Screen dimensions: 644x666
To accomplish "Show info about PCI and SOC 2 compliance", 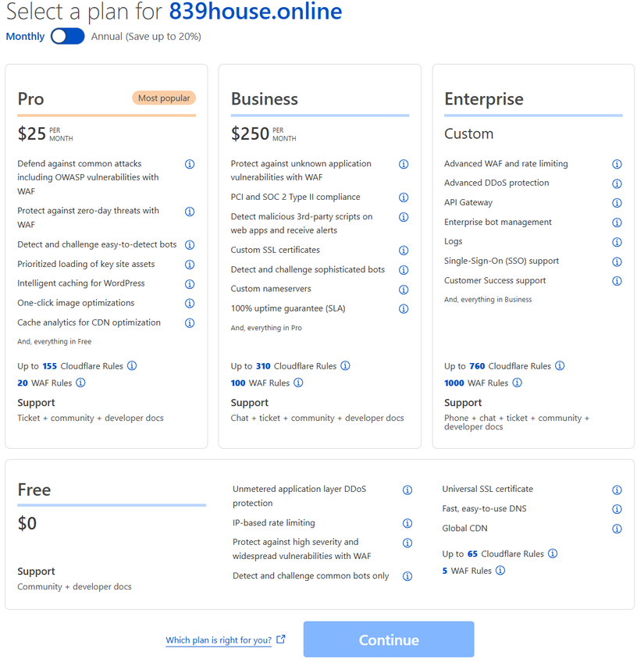I will [404, 198].
